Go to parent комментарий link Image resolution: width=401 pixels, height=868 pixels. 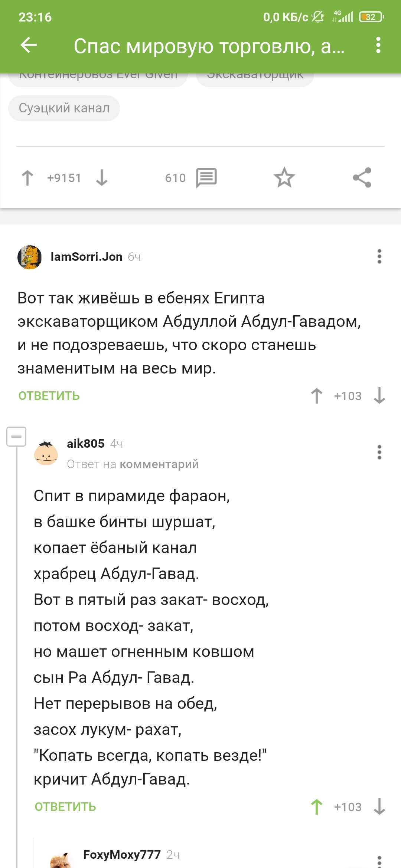(x=159, y=464)
